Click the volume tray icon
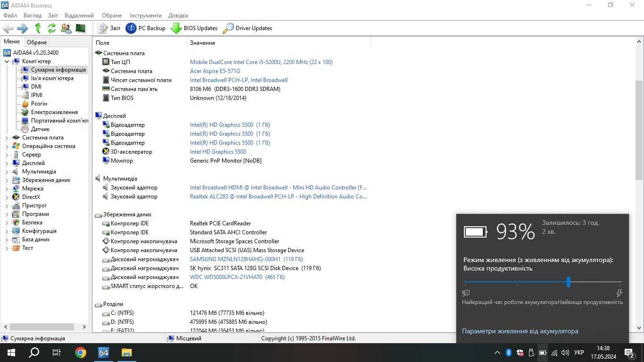644x362 pixels. tap(565, 352)
